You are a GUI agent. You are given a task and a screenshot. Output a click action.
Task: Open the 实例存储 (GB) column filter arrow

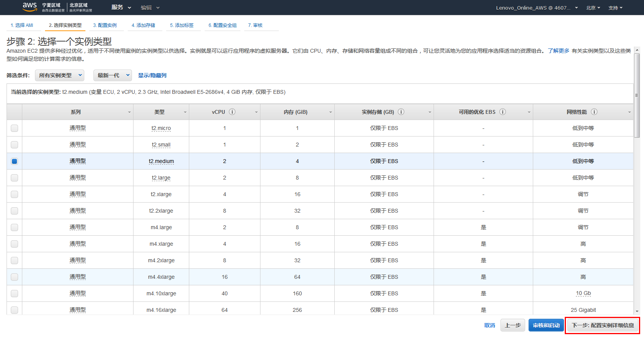(430, 112)
